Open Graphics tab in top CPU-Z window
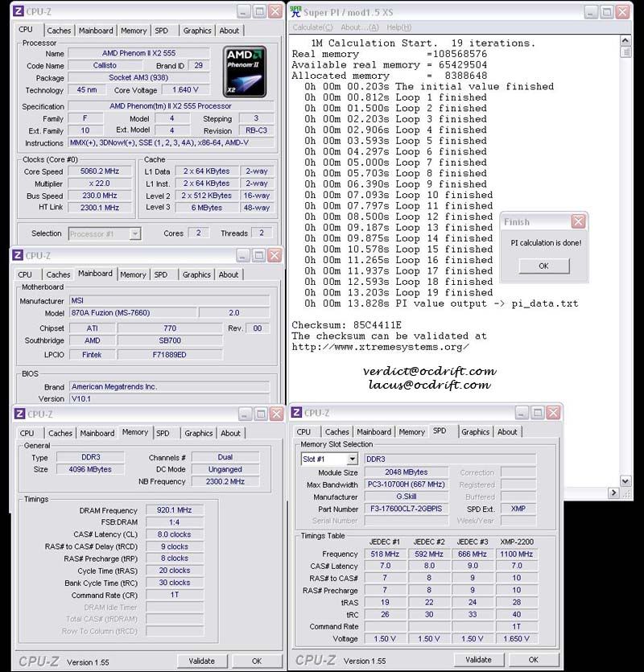Image resolution: width=644 pixels, height=672 pixels. click(197, 31)
